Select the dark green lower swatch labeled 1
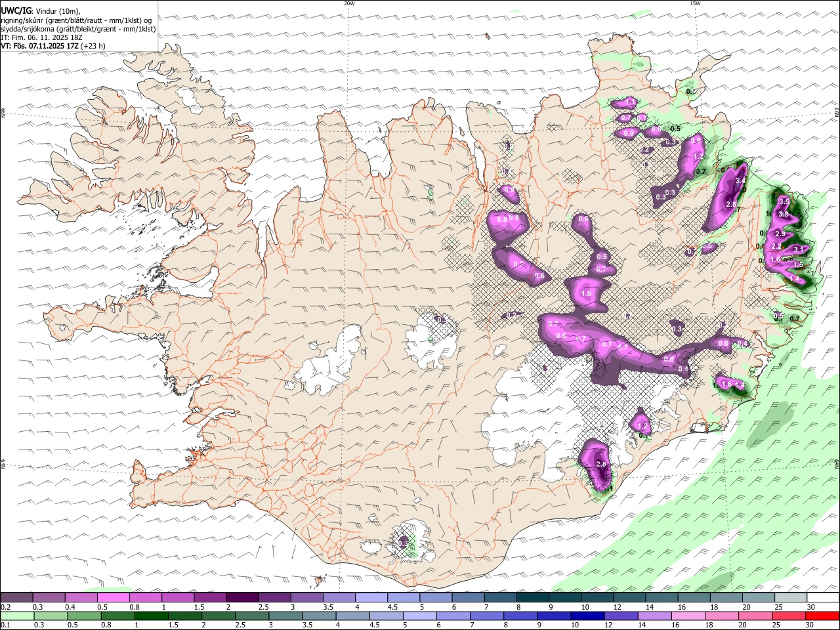This screenshot has height=630, width=840. pos(151,616)
